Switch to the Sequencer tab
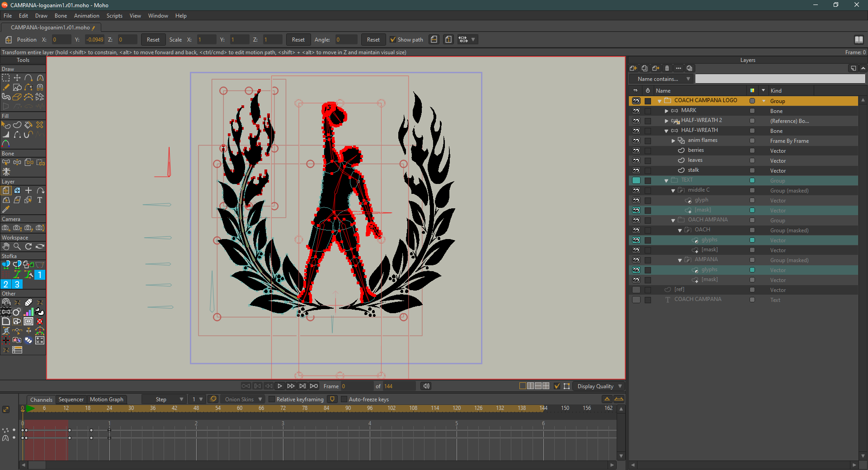868x470 pixels. point(71,399)
